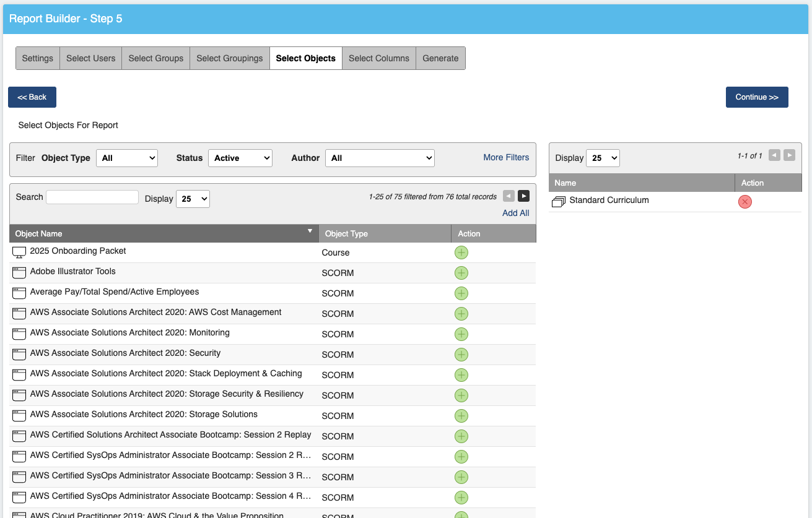
Task: Add SysOps Bootcamp Session 4 object
Action: click(461, 498)
